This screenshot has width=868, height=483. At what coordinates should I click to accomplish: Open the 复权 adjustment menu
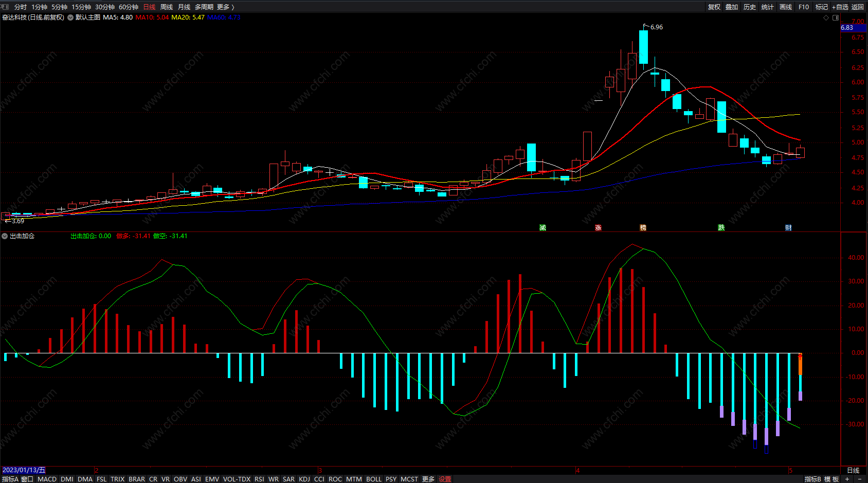714,7
